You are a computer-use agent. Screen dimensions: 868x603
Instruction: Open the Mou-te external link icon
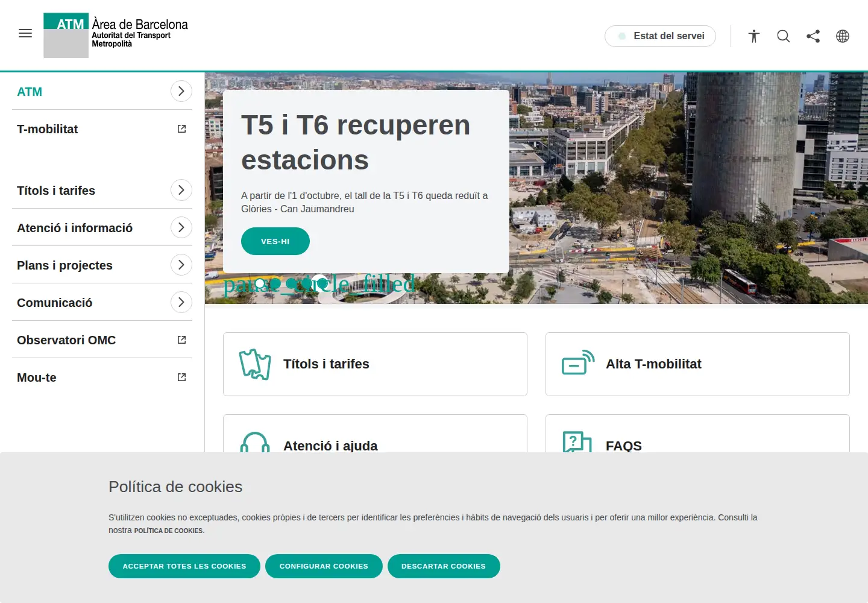181,377
